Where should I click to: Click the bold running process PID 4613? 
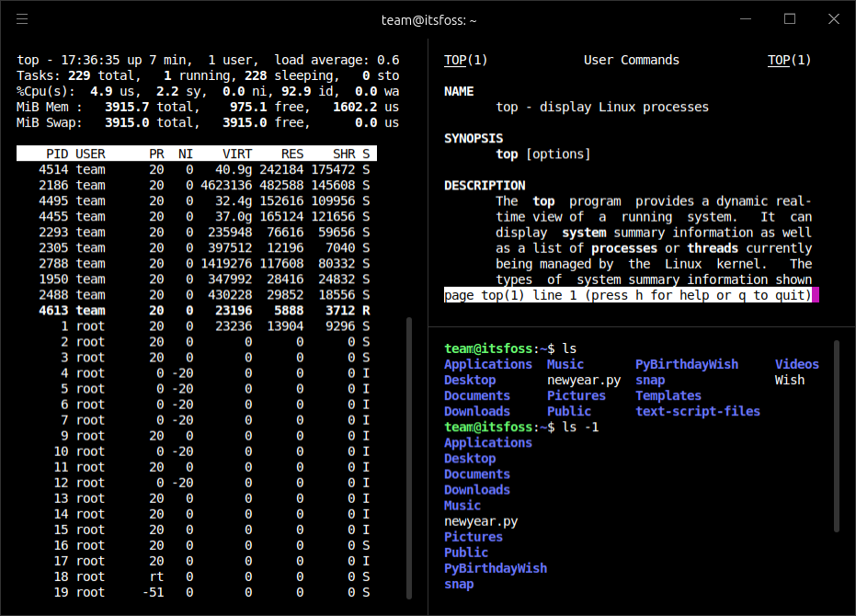(x=204, y=311)
